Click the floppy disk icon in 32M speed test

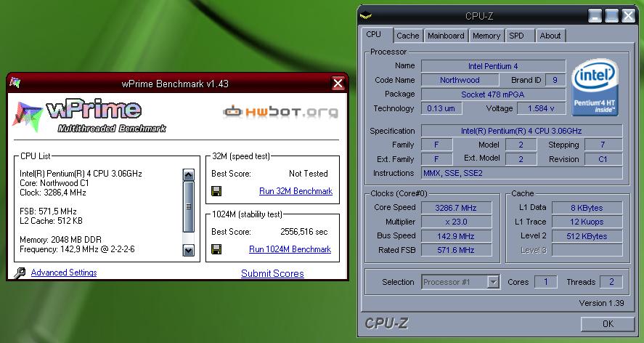[216, 191]
